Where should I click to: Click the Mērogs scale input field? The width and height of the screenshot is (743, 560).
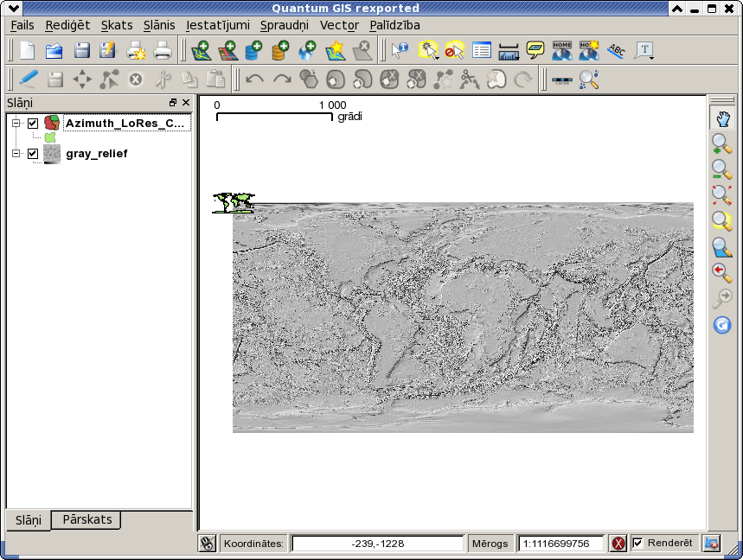click(x=560, y=544)
